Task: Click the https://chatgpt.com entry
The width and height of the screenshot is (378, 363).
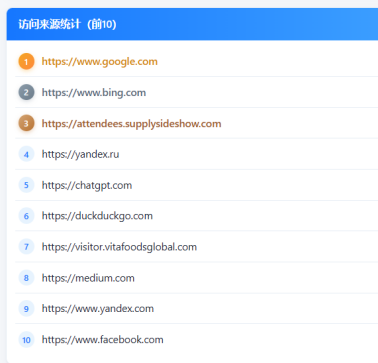Action: (x=87, y=185)
